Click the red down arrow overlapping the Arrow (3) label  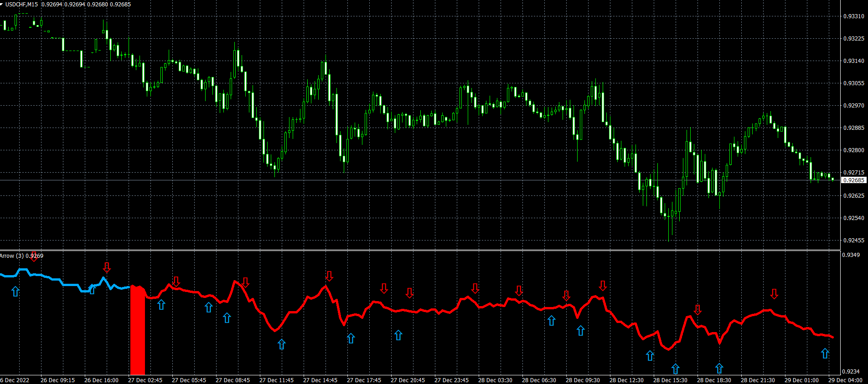(34, 256)
